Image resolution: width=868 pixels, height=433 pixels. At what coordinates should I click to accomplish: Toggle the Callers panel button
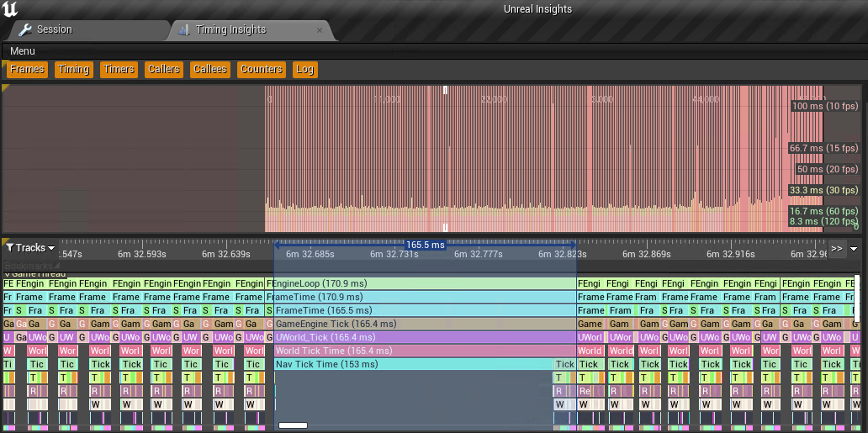pos(163,70)
